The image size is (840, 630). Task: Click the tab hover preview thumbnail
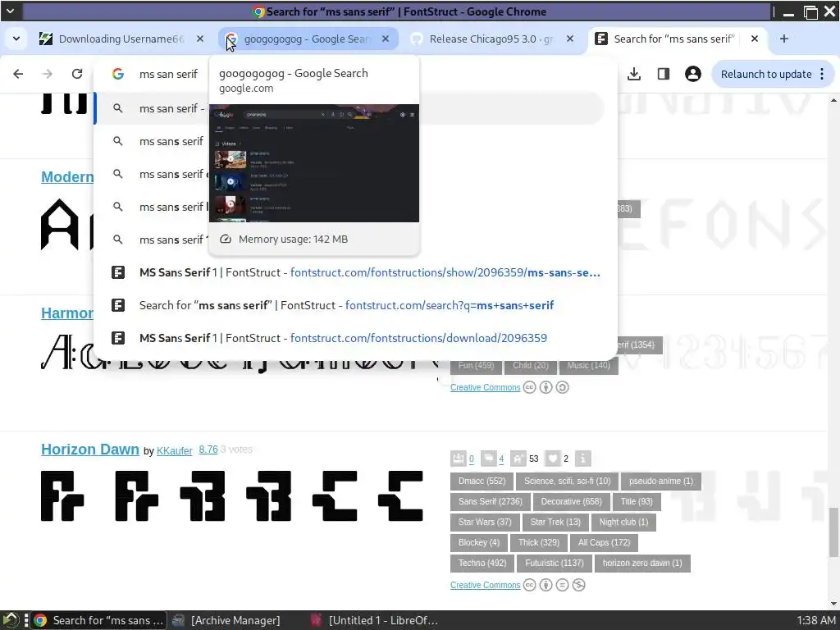click(x=314, y=163)
